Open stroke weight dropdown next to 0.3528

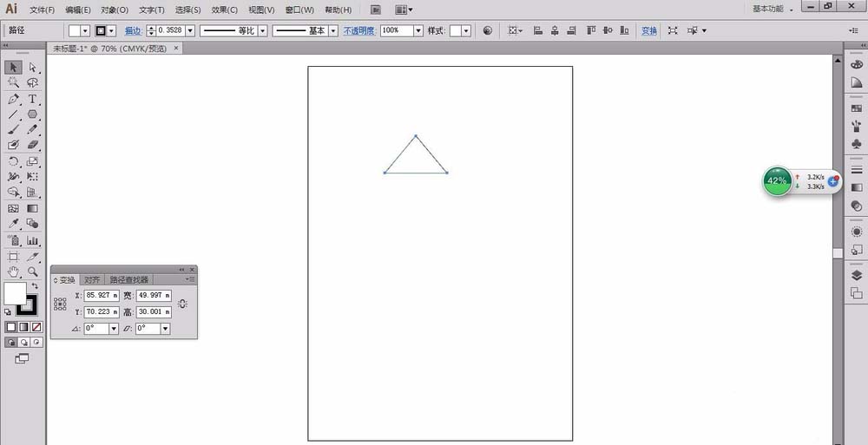(190, 31)
